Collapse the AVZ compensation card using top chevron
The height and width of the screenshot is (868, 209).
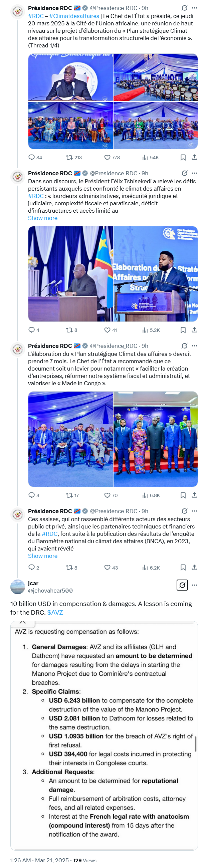pos(23,622)
